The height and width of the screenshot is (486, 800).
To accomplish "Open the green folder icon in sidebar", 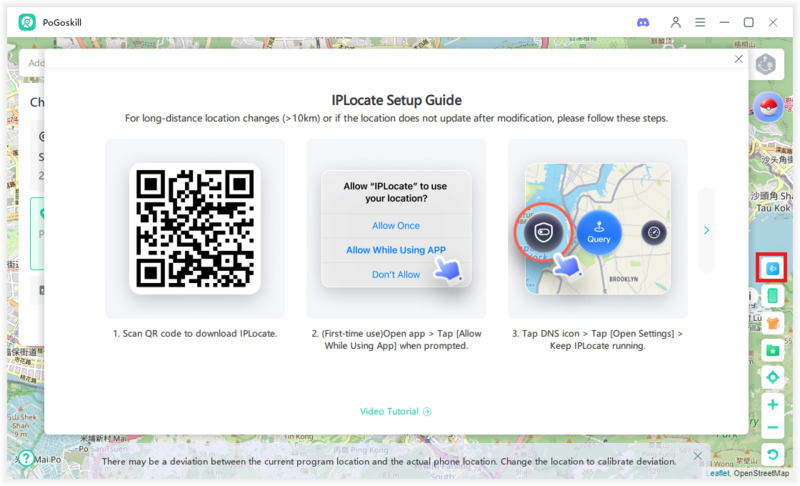I will pyautogui.click(x=772, y=350).
